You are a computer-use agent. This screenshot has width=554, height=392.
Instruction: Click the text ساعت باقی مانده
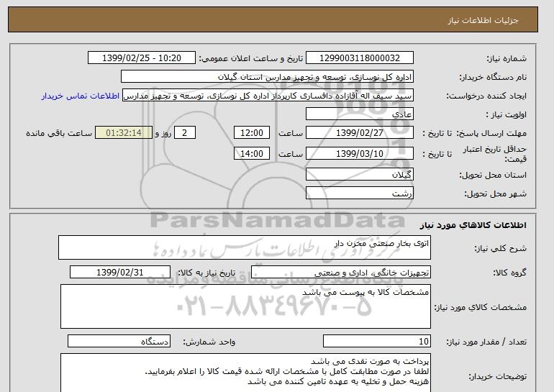(x=59, y=133)
